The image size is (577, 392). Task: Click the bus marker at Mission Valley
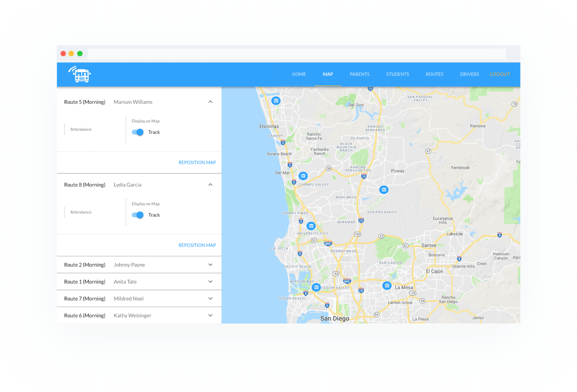tap(316, 287)
